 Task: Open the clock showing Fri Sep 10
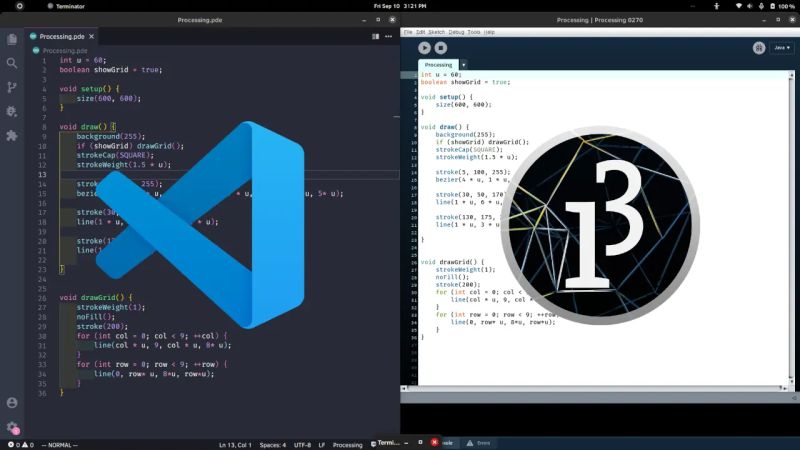click(x=399, y=6)
